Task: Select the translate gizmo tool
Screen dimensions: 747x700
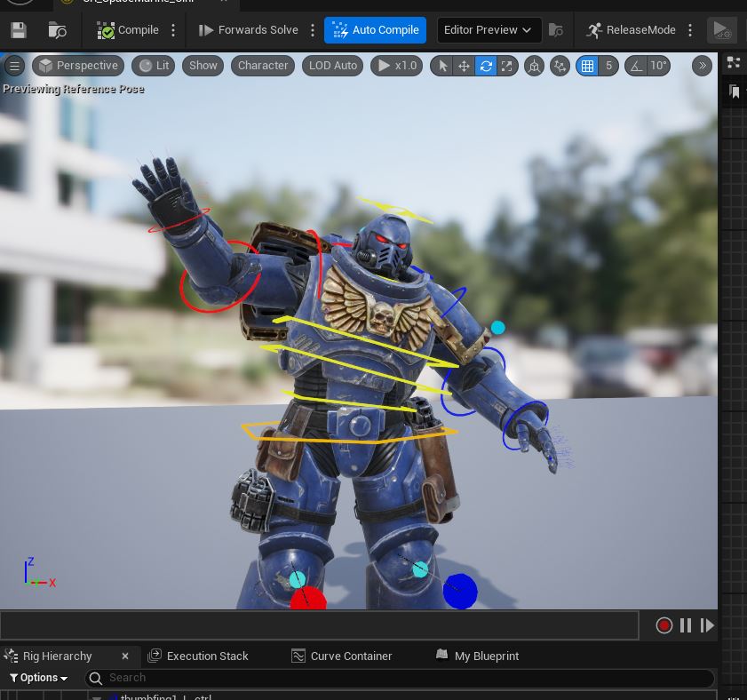Action: click(464, 66)
